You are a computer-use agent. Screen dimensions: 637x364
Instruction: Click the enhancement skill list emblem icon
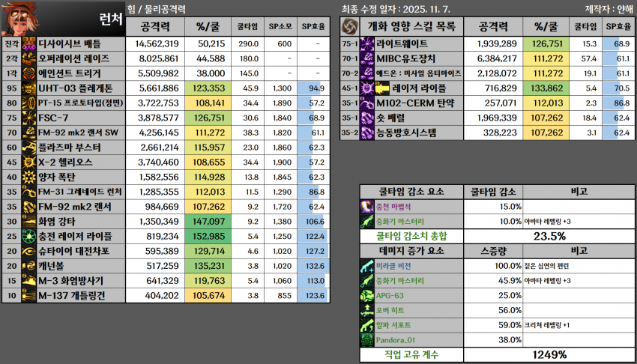click(351, 26)
